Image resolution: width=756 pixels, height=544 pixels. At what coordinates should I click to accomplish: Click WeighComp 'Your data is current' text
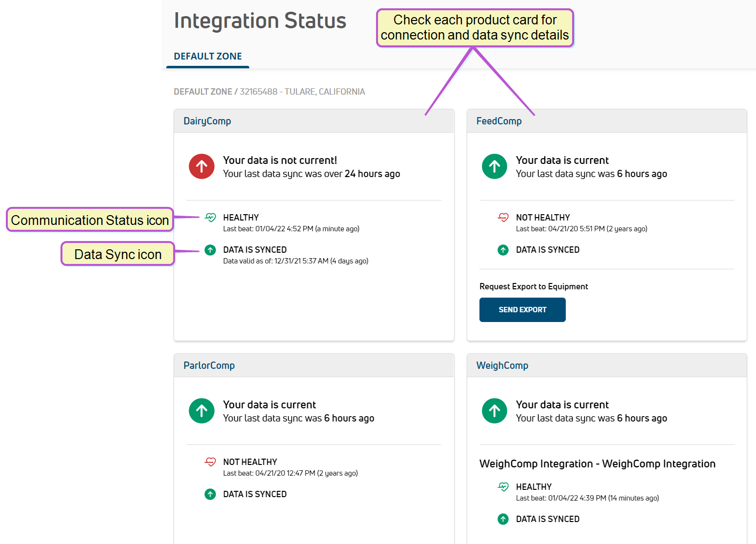click(x=562, y=404)
